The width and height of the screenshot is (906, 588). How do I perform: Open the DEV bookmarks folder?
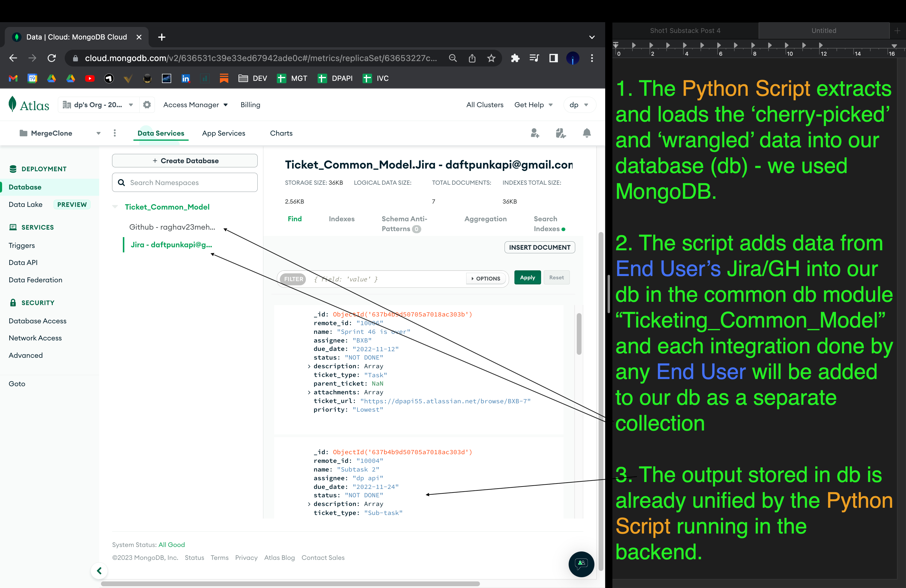pyautogui.click(x=253, y=78)
